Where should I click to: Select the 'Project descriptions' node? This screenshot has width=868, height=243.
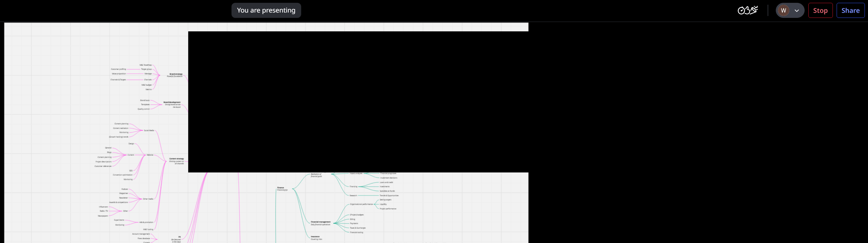point(104,161)
